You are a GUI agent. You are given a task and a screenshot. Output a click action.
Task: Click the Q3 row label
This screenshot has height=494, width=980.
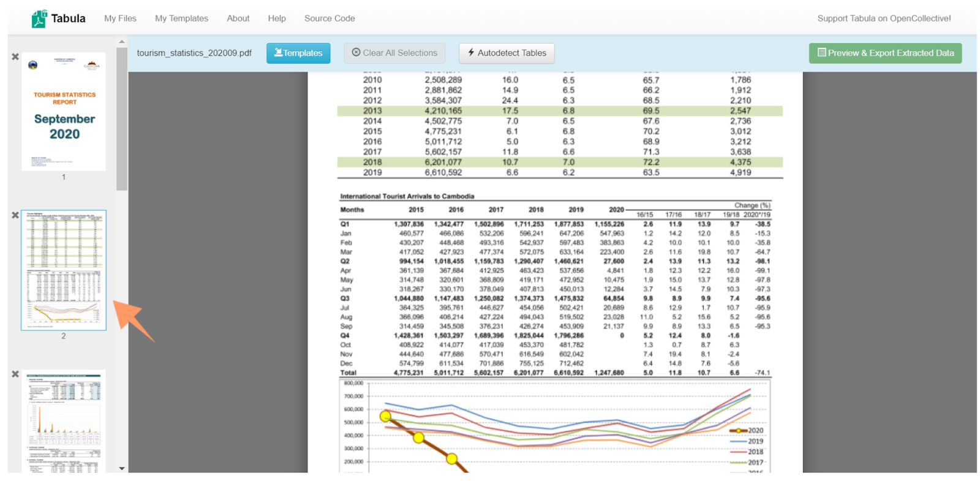coord(345,298)
